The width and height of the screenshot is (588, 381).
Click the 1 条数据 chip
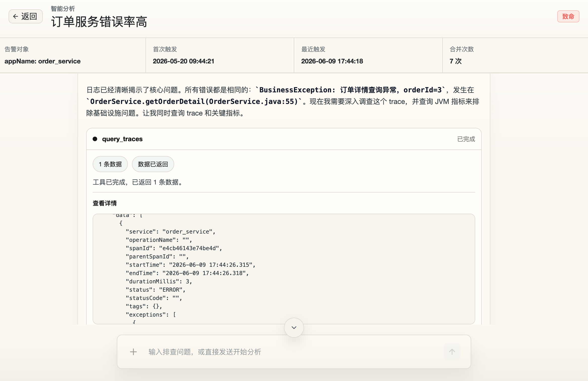[110, 164]
